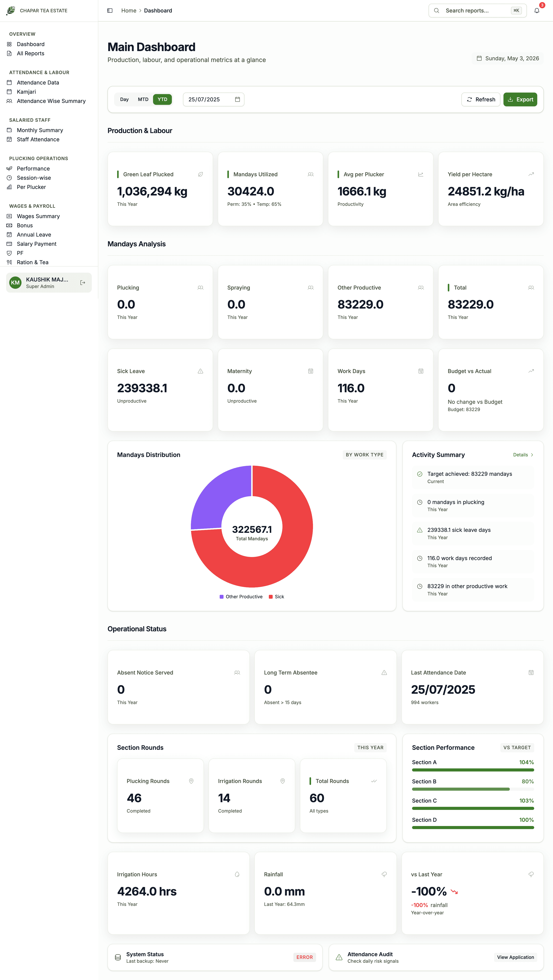
Task: Open the notifications bell
Action: click(x=537, y=11)
